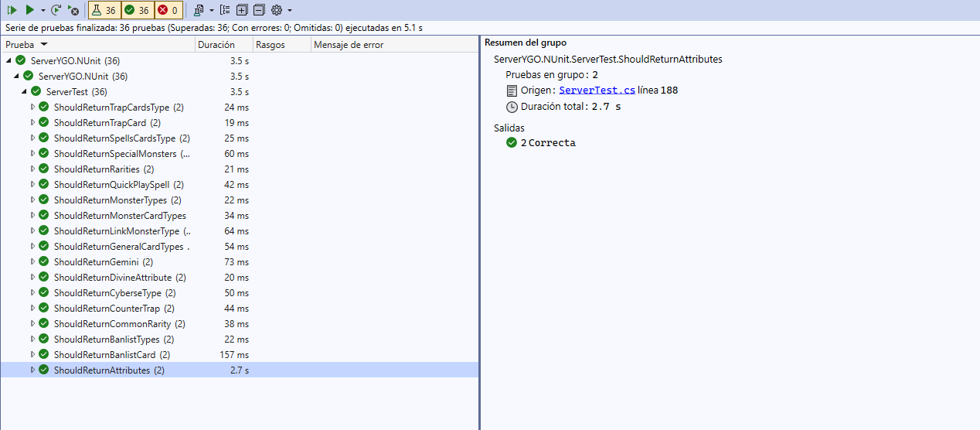Screen dimensions: 980x430
Task: Toggle the total tests filter showing 36
Action: click(x=103, y=10)
